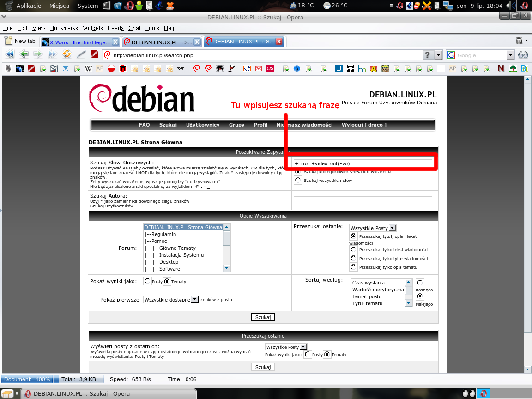This screenshot has width=532, height=399.
Task: Select Przeszukaj tylko opis tematu
Action: coord(353,267)
